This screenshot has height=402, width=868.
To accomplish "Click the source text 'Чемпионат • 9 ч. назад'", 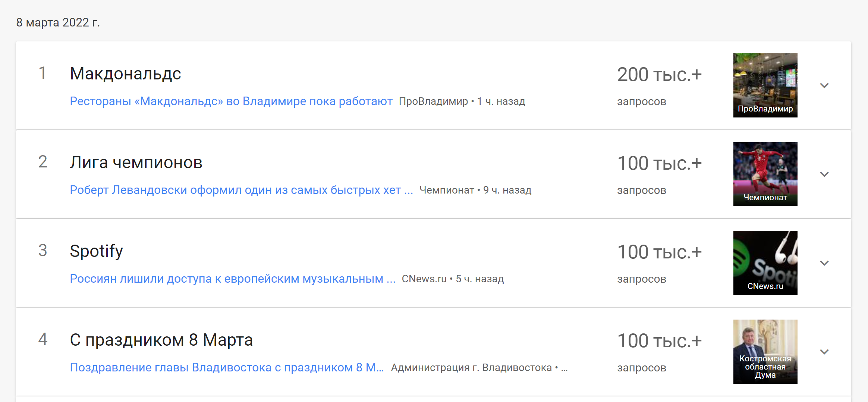I will pyautogui.click(x=475, y=190).
